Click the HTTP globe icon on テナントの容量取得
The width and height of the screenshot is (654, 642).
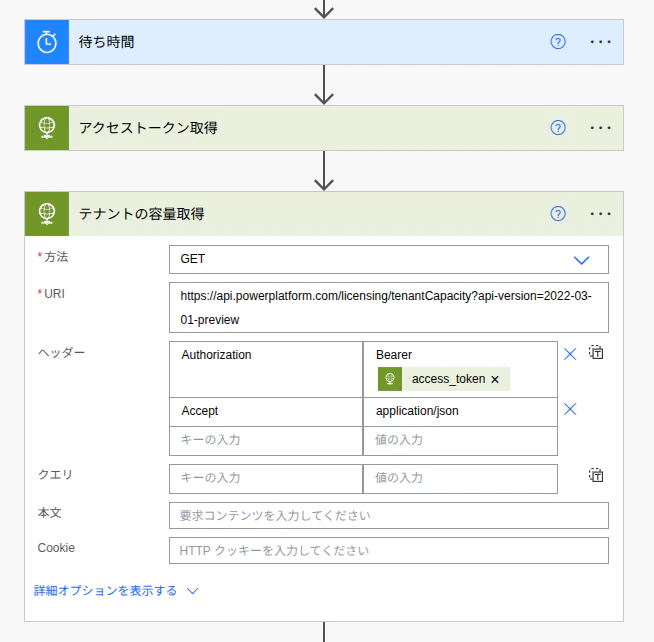(x=47, y=214)
